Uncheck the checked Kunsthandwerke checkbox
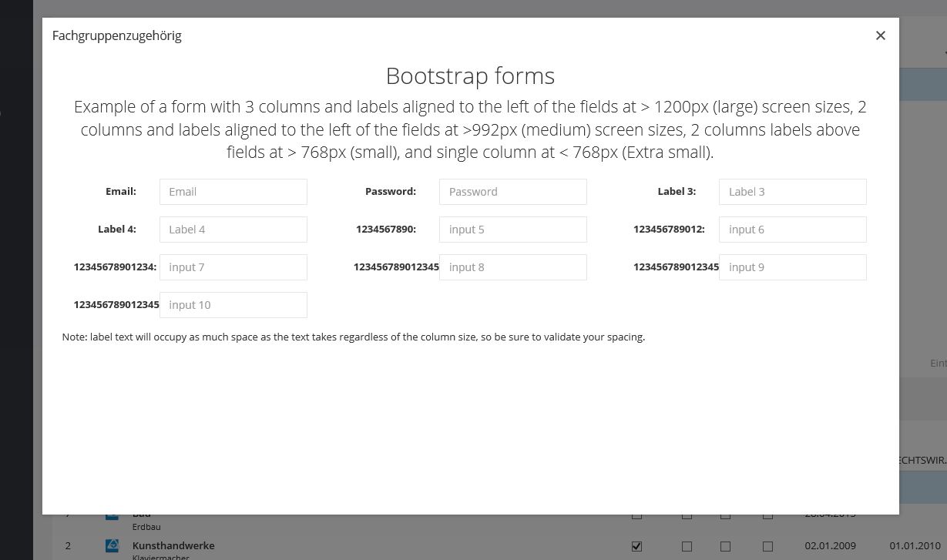This screenshot has width=947, height=560. click(636, 546)
